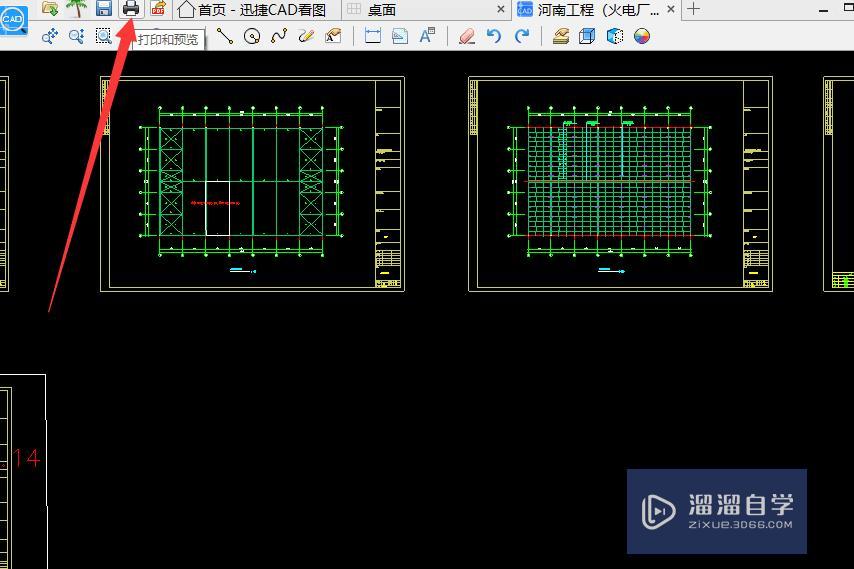
Task: Select the line drawing tool
Action: coord(225,36)
